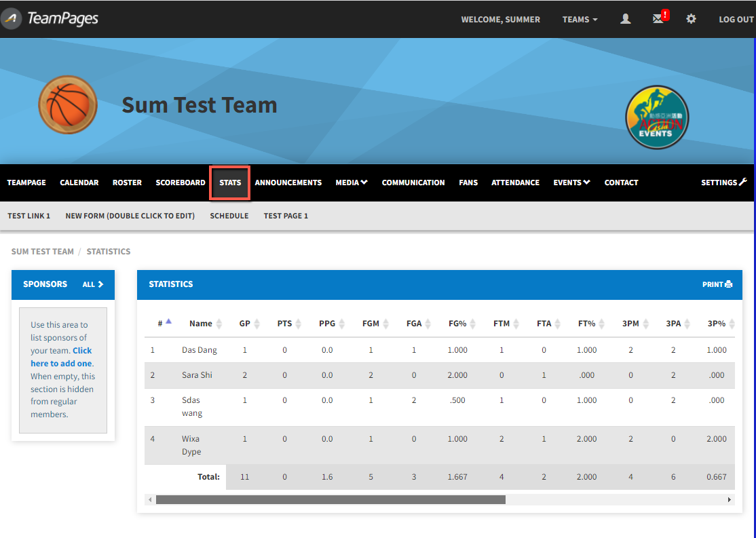Expand the Media dropdown menu
756x538 pixels.
click(351, 182)
